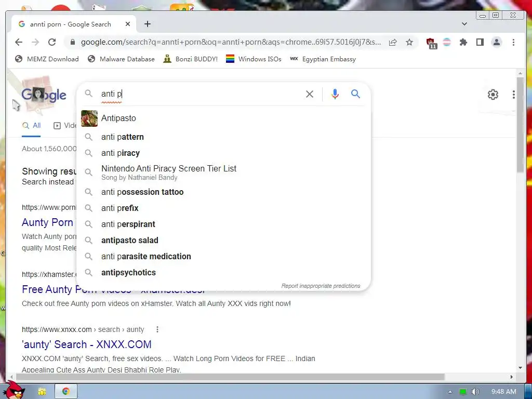The width and height of the screenshot is (532, 399).
Task: Open the Angry Birds start button
Action: click(x=15, y=390)
